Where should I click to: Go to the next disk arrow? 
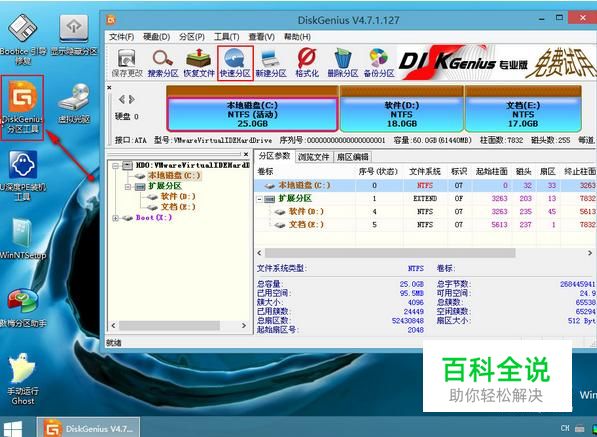pos(132,100)
